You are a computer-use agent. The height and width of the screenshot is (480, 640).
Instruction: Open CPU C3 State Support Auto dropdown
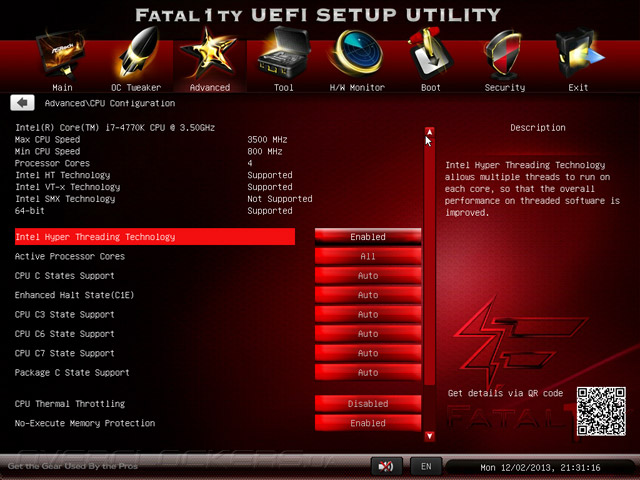tap(368, 314)
